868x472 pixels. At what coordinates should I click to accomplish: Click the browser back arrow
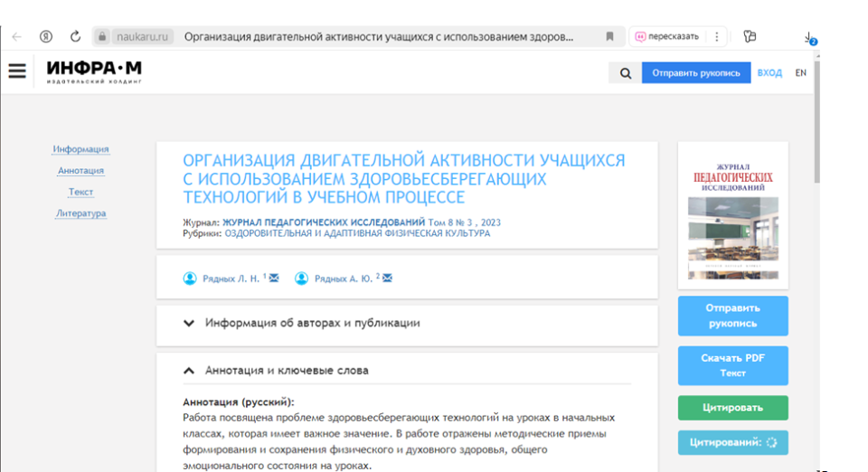[17, 37]
